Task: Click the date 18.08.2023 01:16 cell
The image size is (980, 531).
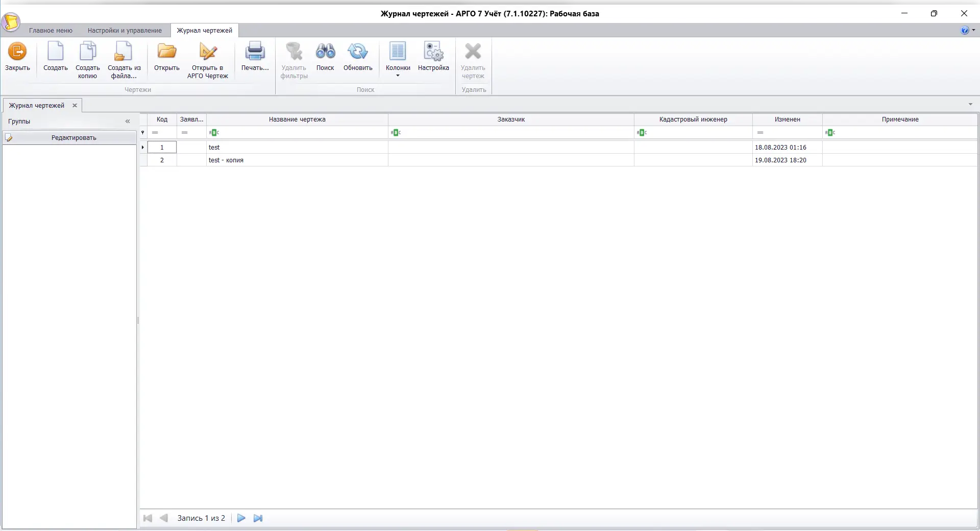Action: (x=788, y=148)
